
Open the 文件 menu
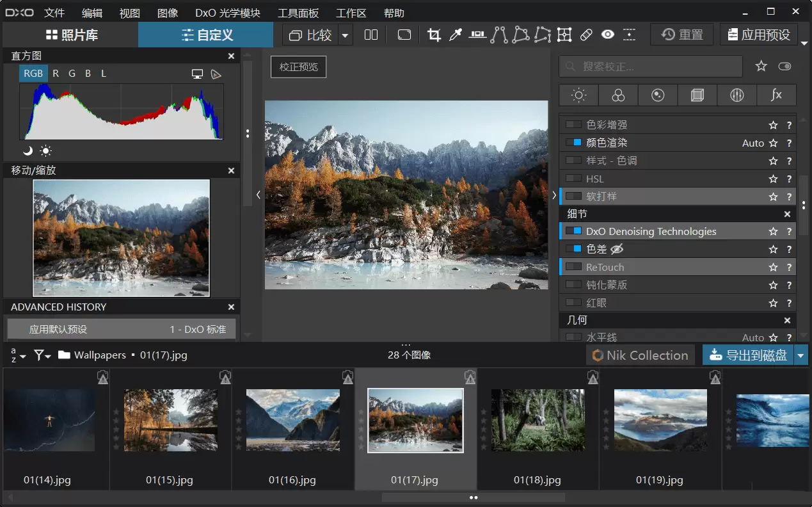[x=54, y=13]
